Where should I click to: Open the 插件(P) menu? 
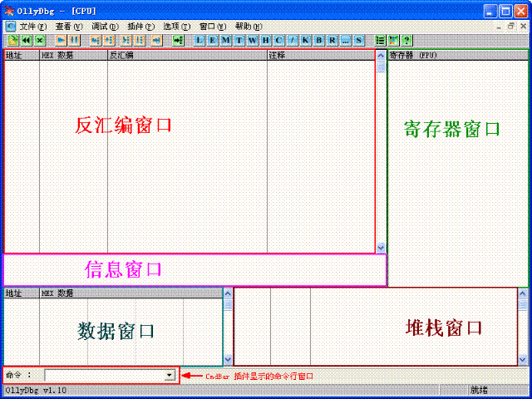pyautogui.click(x=140, y=27)
